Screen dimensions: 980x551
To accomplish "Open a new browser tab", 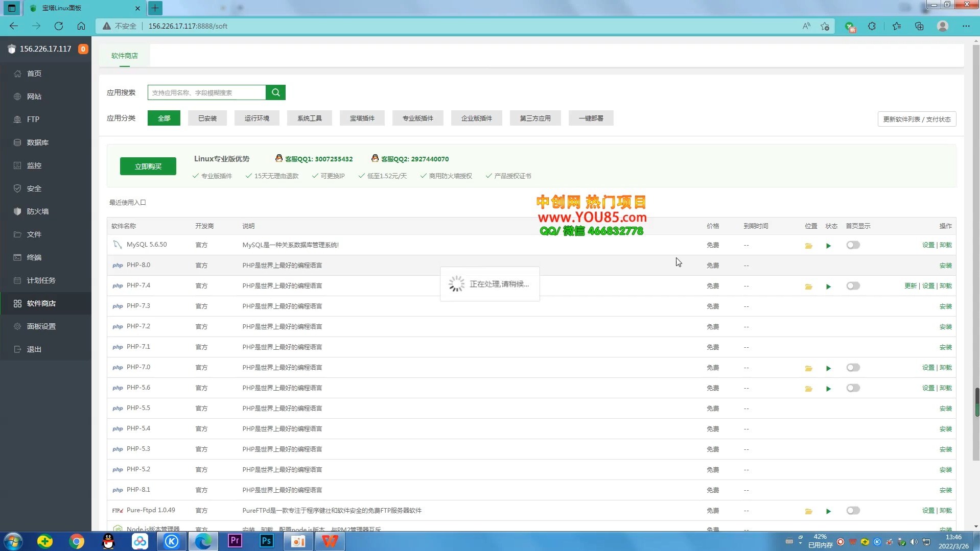I will [155, 8].
